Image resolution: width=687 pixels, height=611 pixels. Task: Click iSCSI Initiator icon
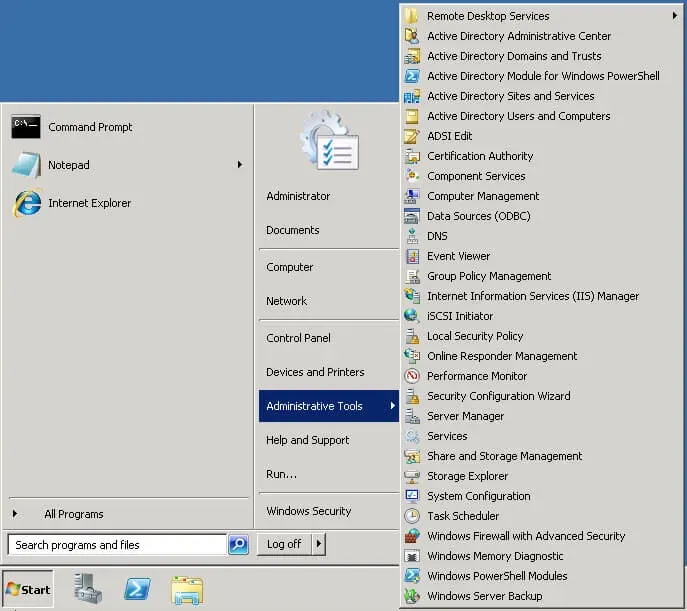click(x=412, y=316)
